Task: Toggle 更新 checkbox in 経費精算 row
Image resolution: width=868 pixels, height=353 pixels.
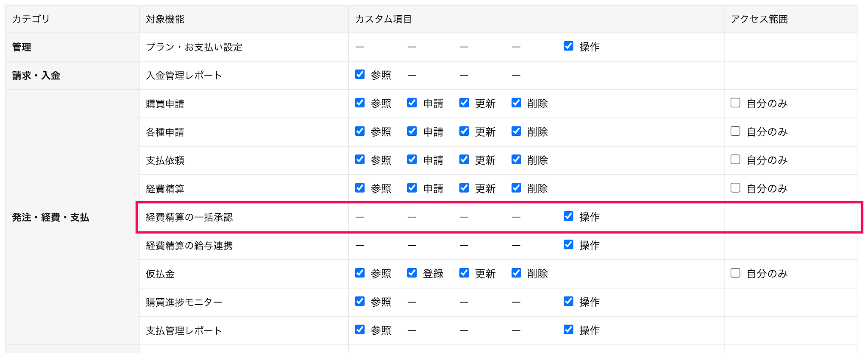Action: [x=464, y=188]
